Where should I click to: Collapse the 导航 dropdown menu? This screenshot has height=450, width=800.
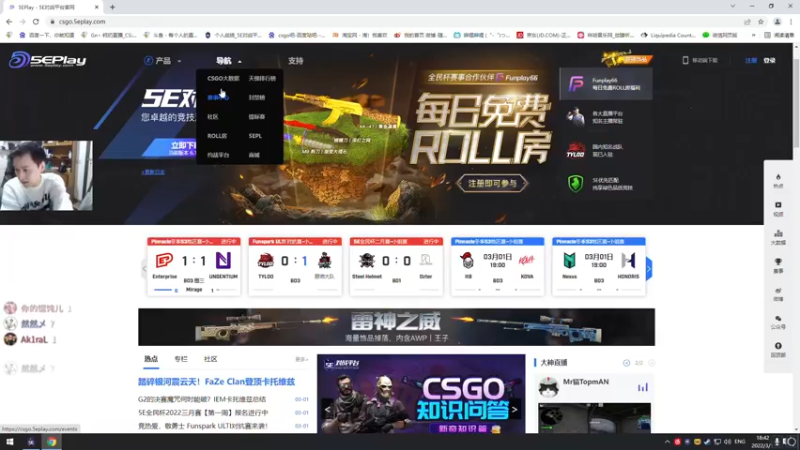click(x=229, y=61)
